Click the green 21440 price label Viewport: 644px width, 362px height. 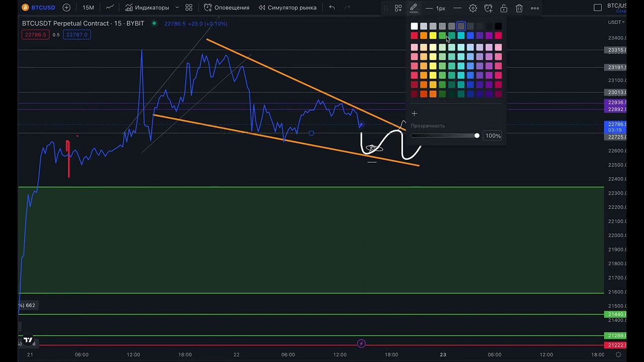tap(615, 314)
